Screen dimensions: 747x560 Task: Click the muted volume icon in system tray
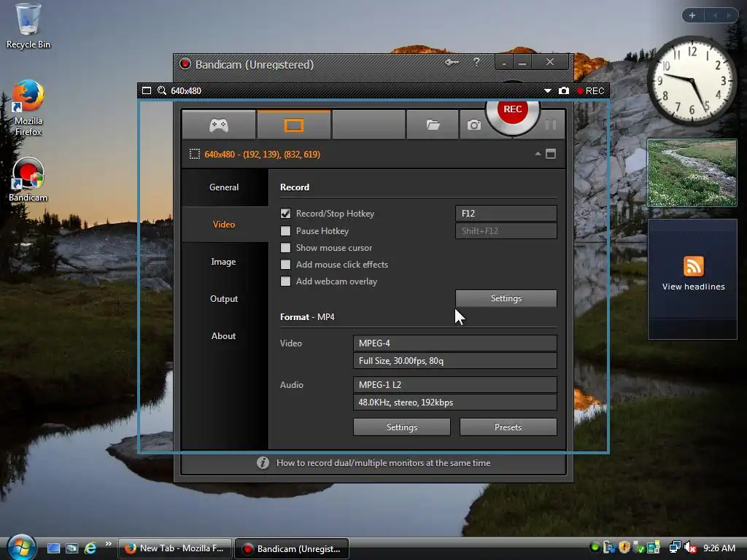click(x=690, y=548)
